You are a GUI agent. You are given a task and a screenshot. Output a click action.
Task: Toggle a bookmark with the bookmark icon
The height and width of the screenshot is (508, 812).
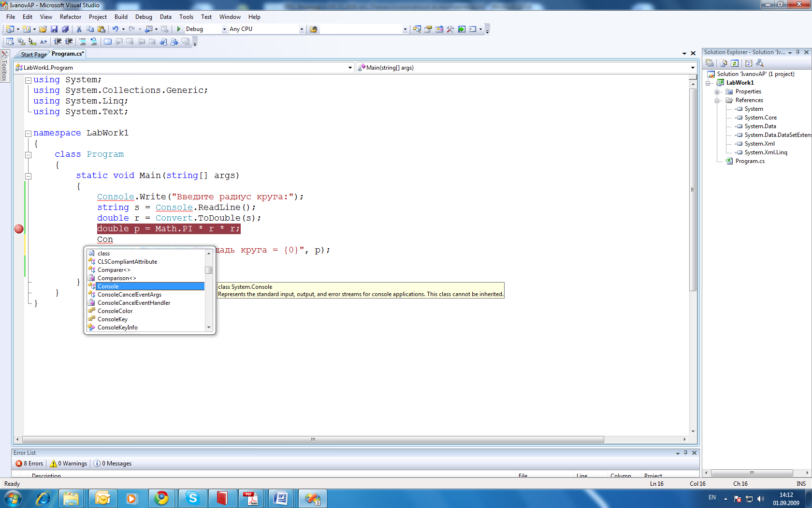pos(107,42)
